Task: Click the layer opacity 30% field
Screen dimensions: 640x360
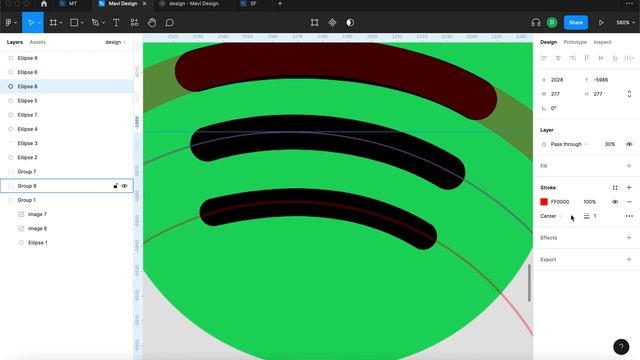Action: (x=610, y=144)
